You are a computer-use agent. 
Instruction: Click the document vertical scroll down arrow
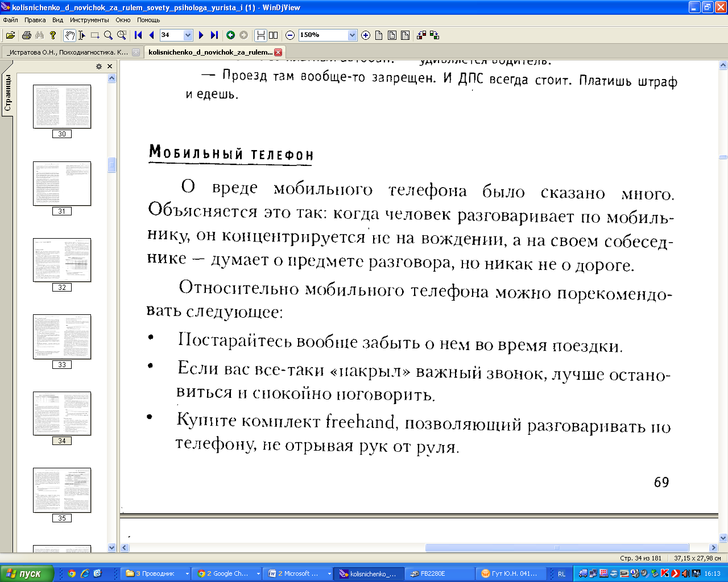click(723, 538)
